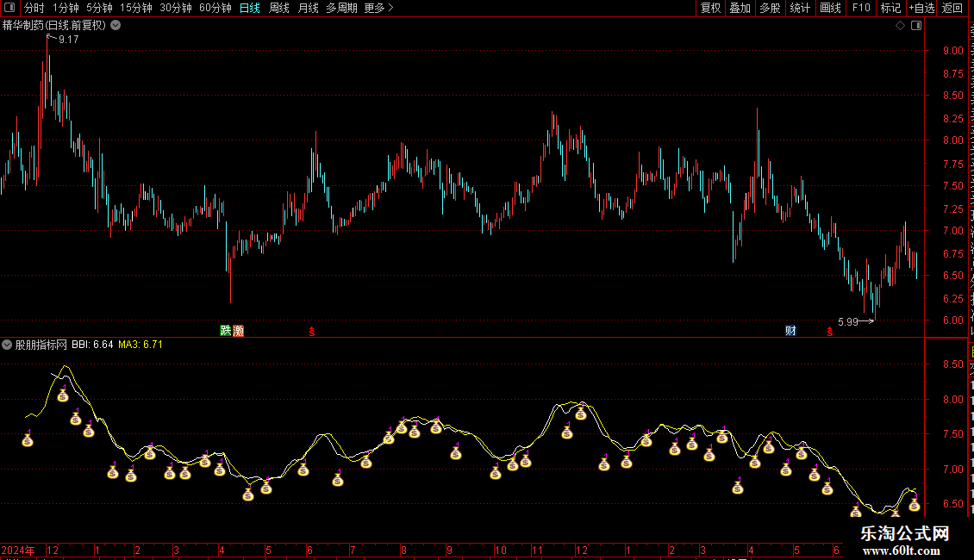Click the 返回 back button

point(952,8)
